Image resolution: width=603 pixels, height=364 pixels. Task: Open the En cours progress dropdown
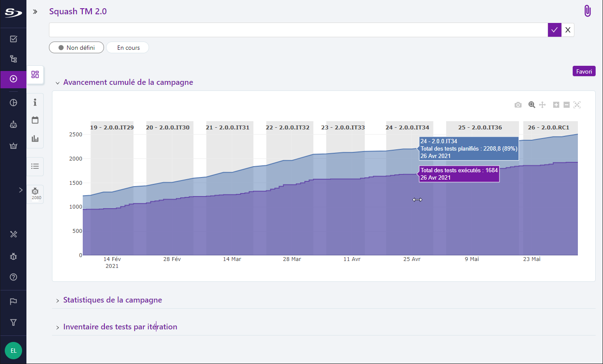(128, 48)
